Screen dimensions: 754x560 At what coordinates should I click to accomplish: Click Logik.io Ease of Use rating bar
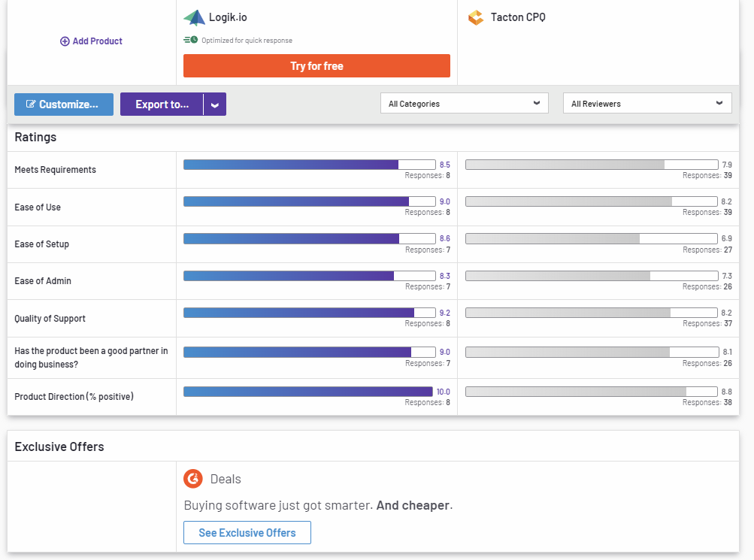(310, 201)
